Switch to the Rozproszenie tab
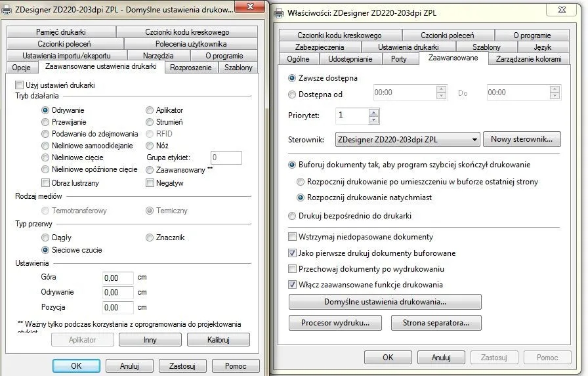Viewport: 588px width, 376px height. point(190,68)
